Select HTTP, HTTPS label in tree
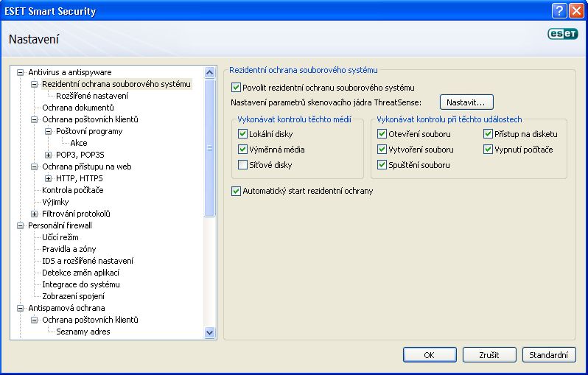 (79, 178)
